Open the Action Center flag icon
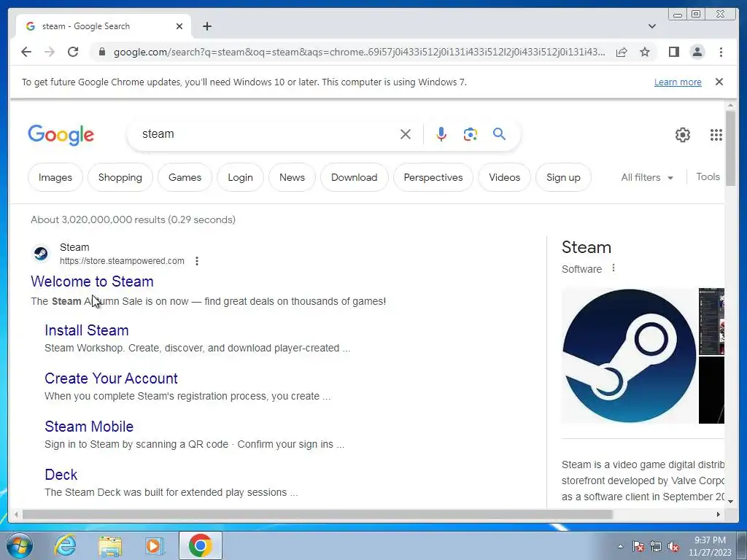This screenshot has width=747, height=560. (638, 547)
